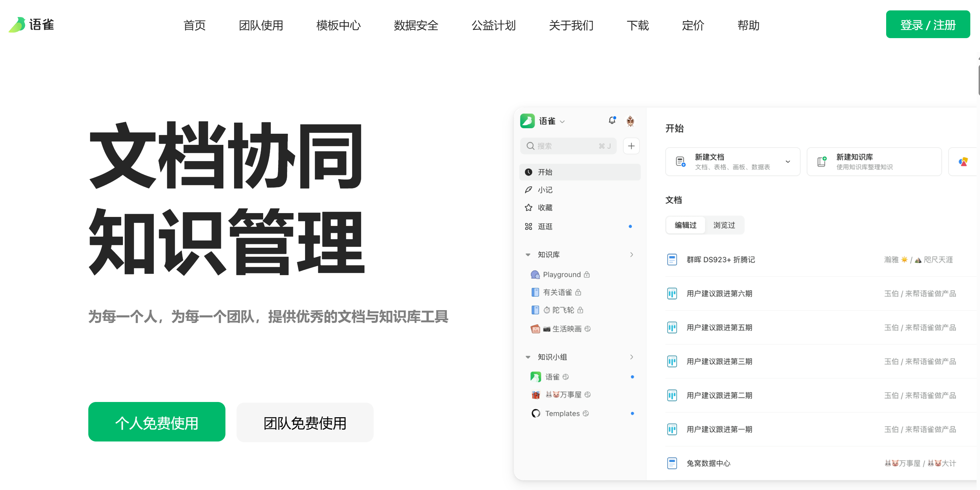Expand the 新建文档 dropdown arrow

pos(787,161)
